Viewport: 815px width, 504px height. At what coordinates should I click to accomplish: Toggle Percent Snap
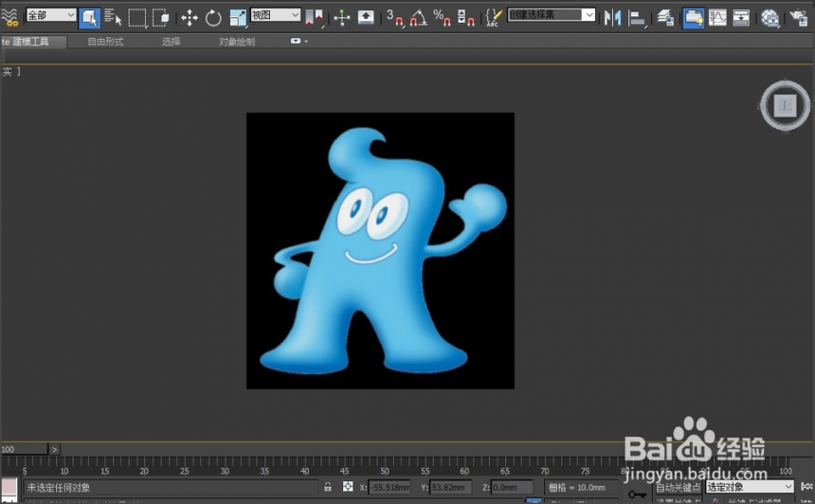click(x=442, y=18)
